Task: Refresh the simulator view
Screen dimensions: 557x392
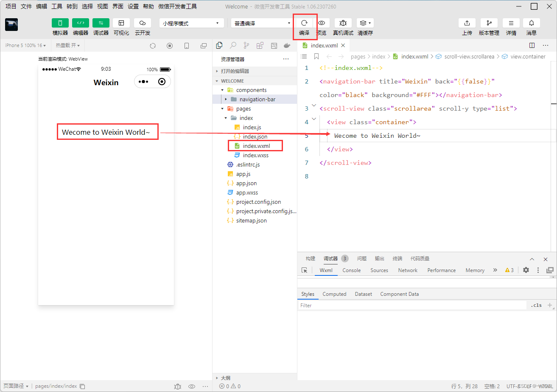Action: [153, 46]
